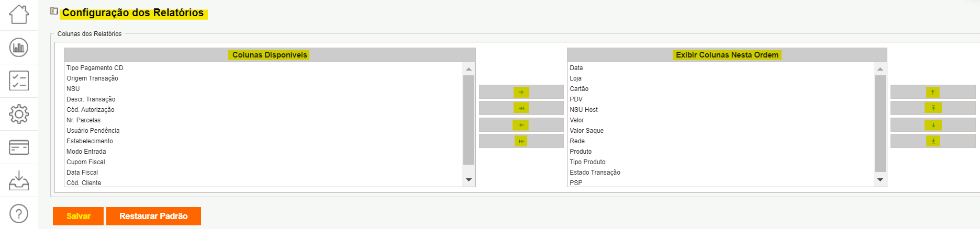
Task: Select Valor in displayed columns list
Action: pos(721,120)
